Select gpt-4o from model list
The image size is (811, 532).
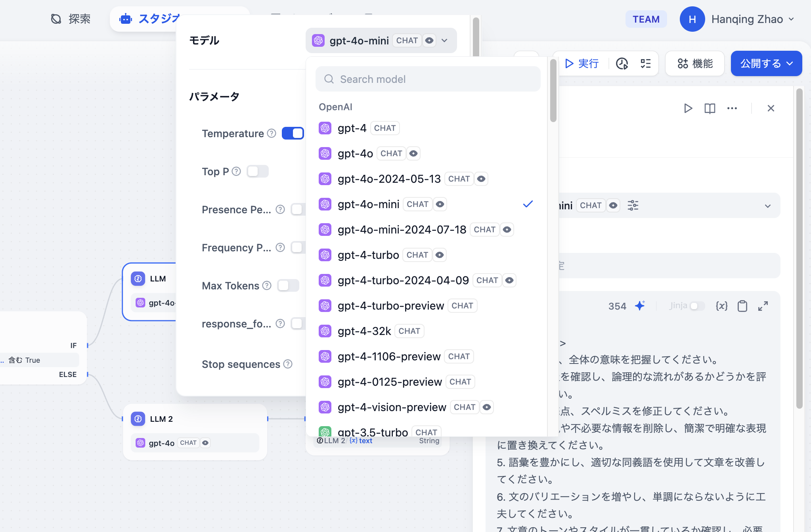coord(426,153)
